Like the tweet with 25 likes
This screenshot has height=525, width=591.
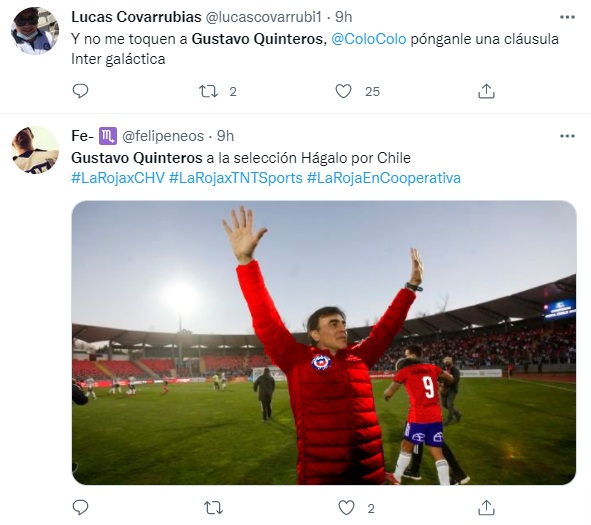pyautogui.click(x=343, y=91)
